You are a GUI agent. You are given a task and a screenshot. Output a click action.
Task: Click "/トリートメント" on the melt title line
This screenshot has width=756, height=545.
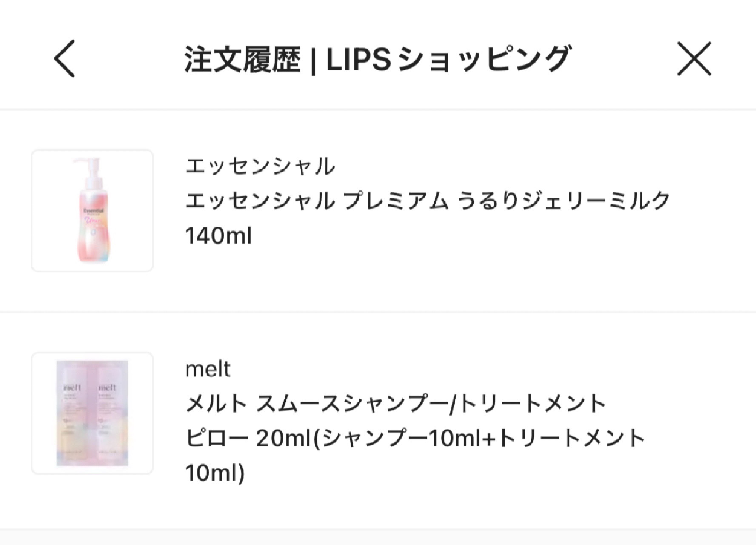coord(528,404)
